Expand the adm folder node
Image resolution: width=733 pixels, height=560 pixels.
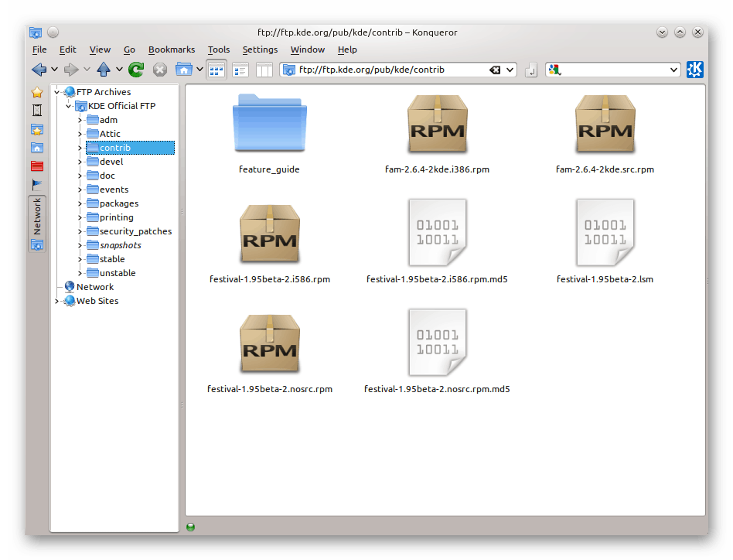[80, 120]
